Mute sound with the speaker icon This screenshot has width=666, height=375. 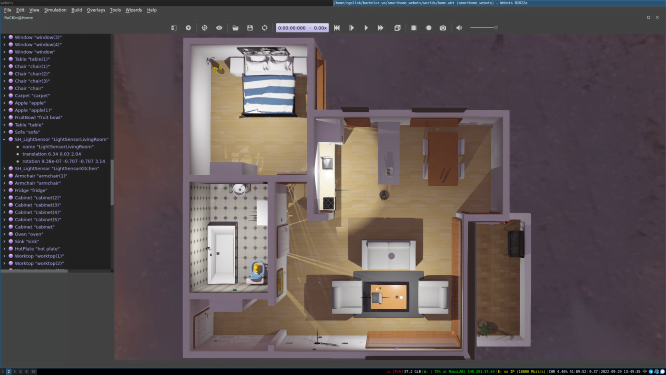click(459, 28)
